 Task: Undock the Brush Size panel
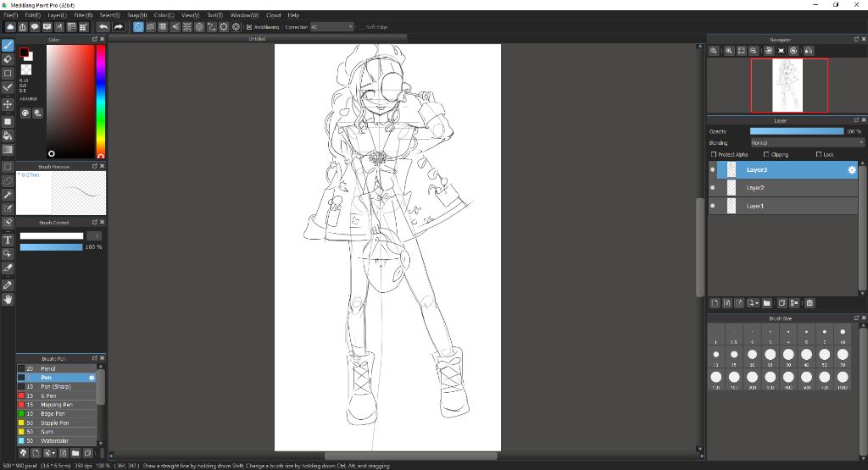click(856, 318)
